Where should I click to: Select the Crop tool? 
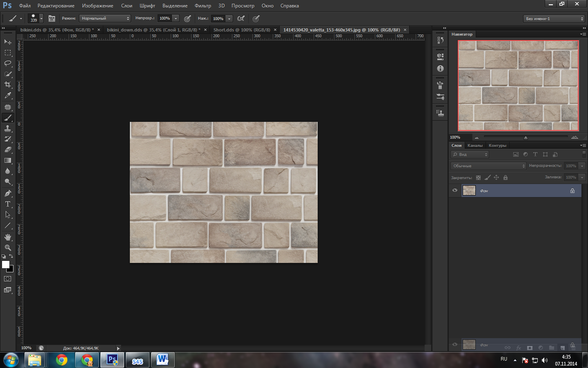coord(8,85)
